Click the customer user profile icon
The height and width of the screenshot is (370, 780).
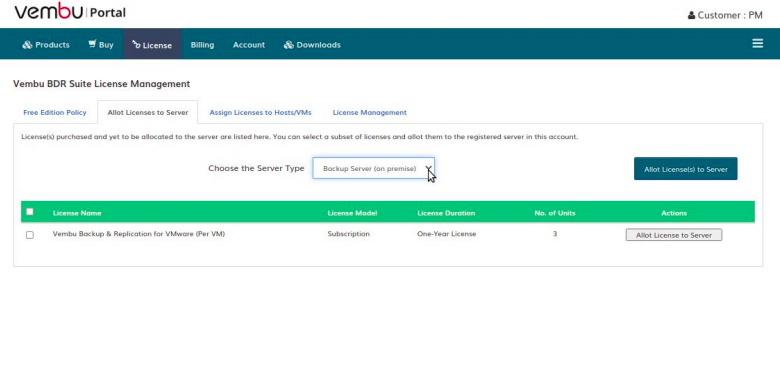tap(691, 15)
